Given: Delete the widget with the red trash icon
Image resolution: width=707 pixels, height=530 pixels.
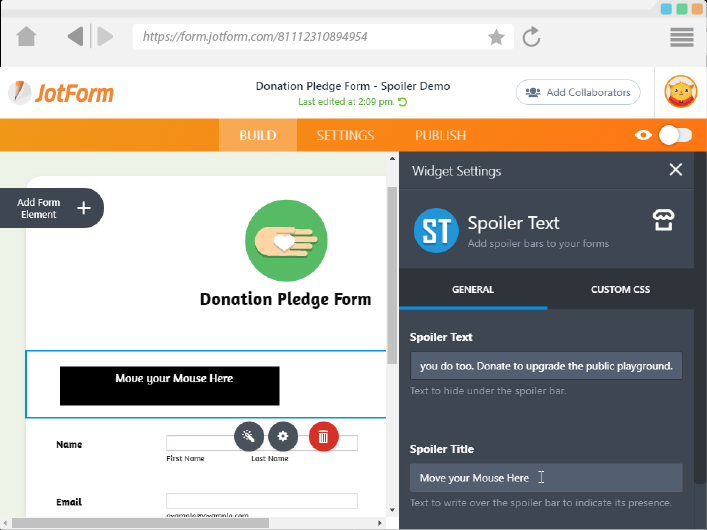Looking at the screenshot, I should pos(323,436).
